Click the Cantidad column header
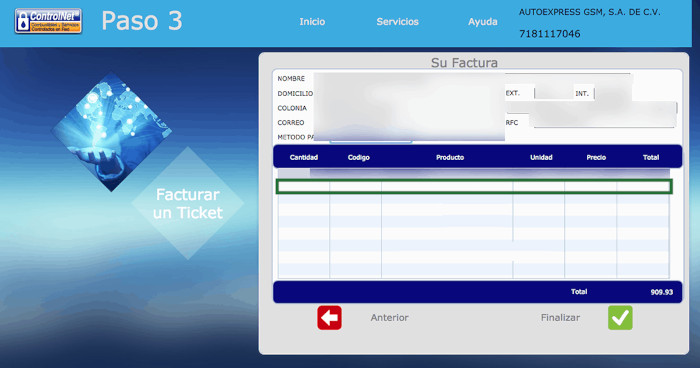 (x=304, y=157)
